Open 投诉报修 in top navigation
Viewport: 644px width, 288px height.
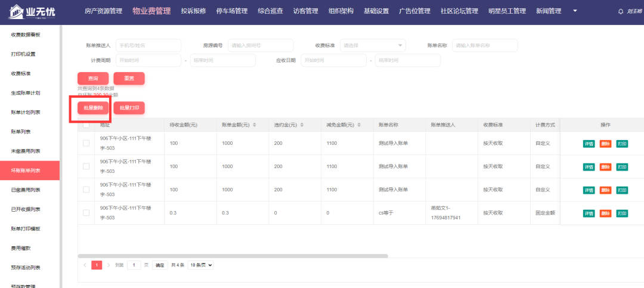tap(193, 11)
